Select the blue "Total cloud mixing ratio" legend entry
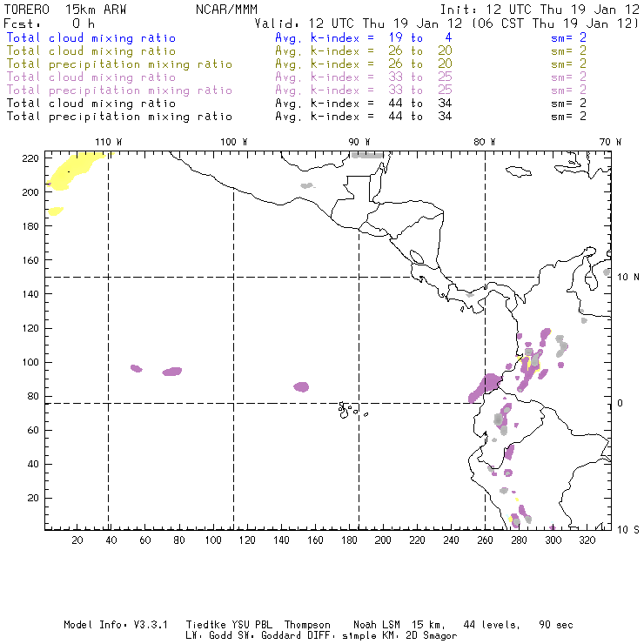The width and height of the screenshot is (644, 644). 91,38
